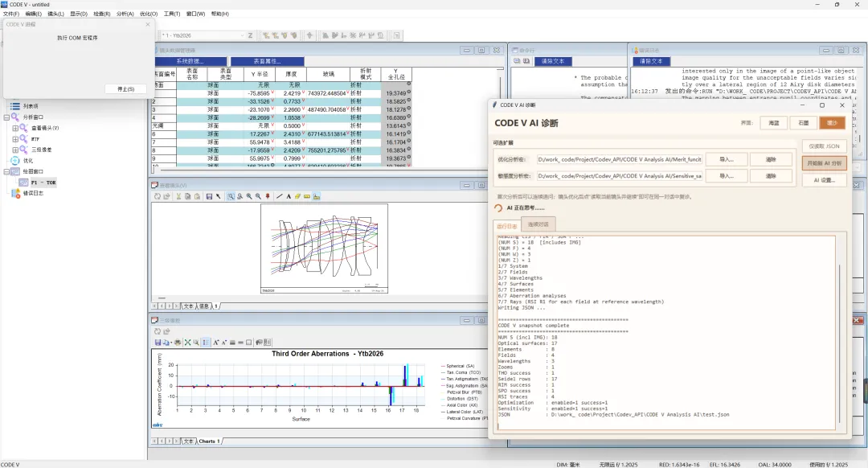Open 镜头(L) menu
The image size is (868, 468).
click(55, 14)
